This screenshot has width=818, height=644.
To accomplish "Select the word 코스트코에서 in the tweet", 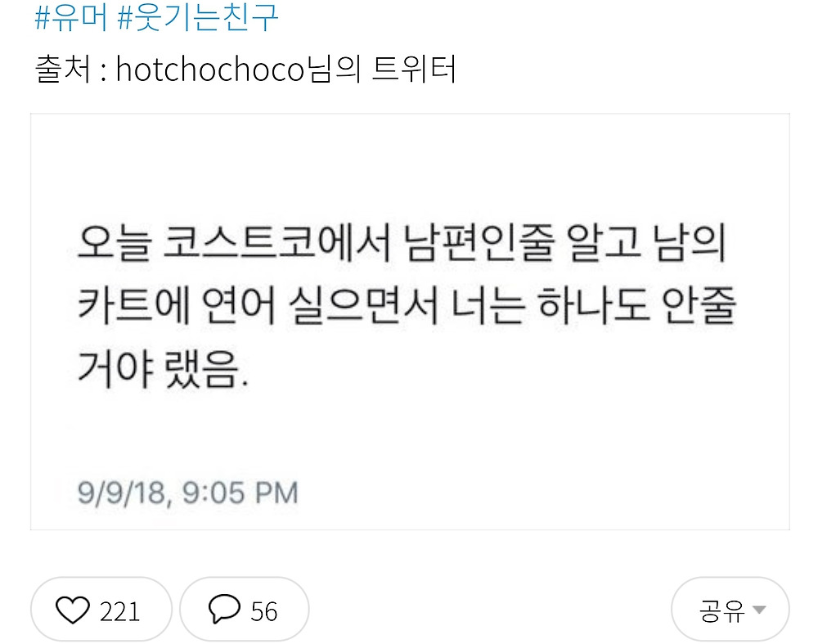I will tap(277, 243).
